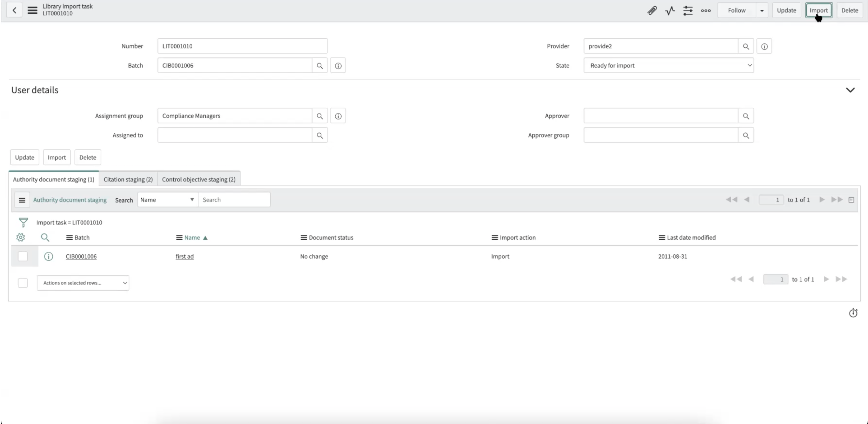868x424 pixels.
Task: Open the Authority document staging list title link
Action: click(70, 200)
